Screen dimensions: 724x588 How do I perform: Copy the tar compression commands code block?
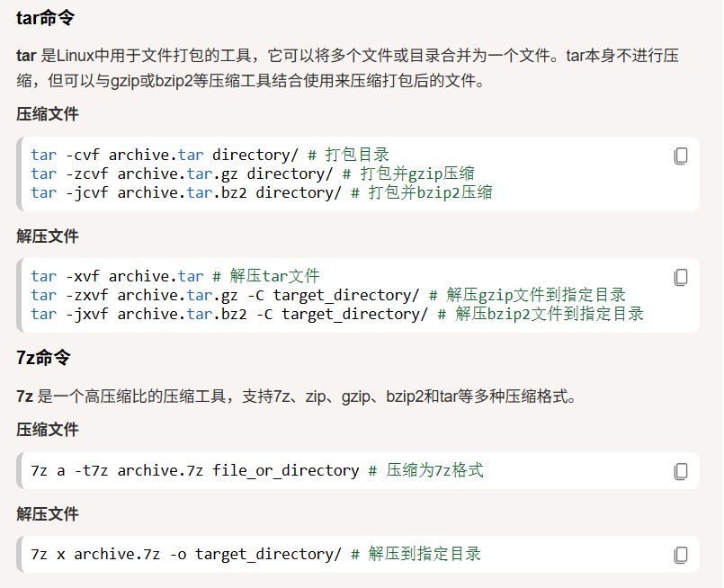coord(681,156)
